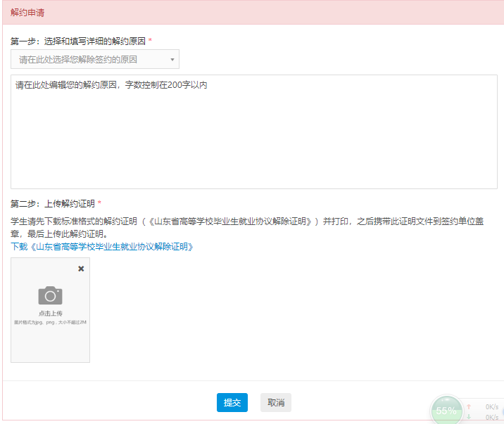Click empty lower area of upload box
The height and width of the screenshot is (424, 504).
tap(50, 345)
